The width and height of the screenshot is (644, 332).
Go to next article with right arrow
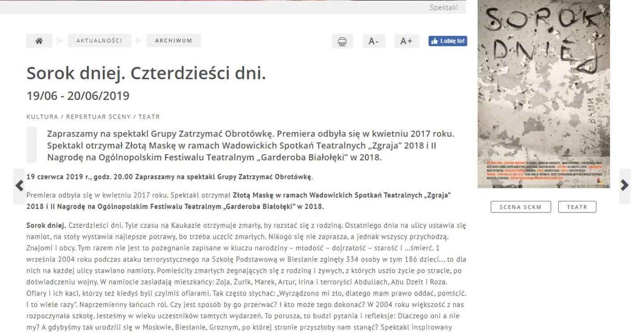click(625, 186)
